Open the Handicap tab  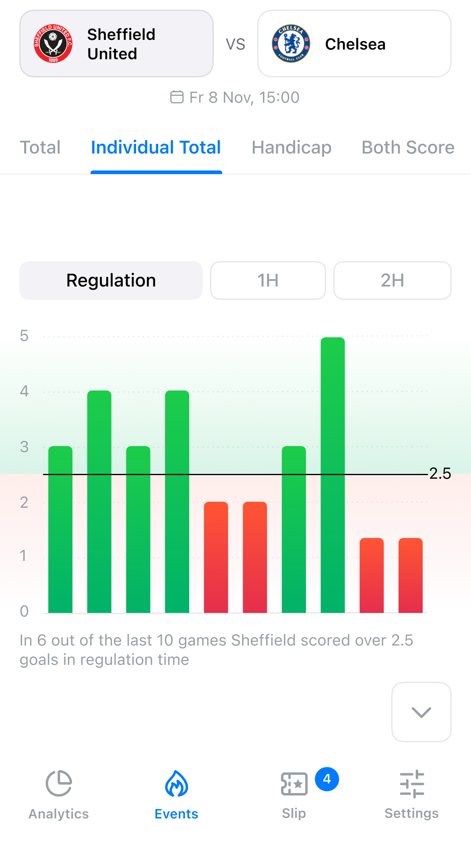coord(291,147)
